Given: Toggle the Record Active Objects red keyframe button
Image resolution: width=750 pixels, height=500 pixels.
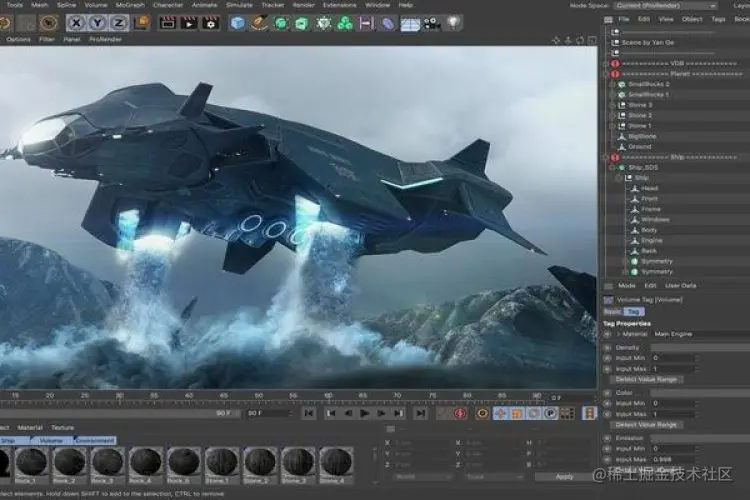Looking at the screenshot, I should click(460, 413).
